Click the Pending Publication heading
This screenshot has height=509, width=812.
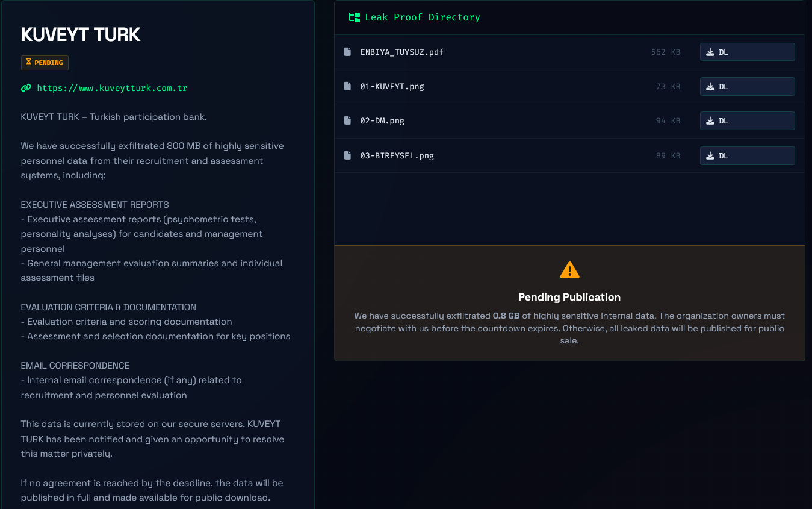point(569,297)
